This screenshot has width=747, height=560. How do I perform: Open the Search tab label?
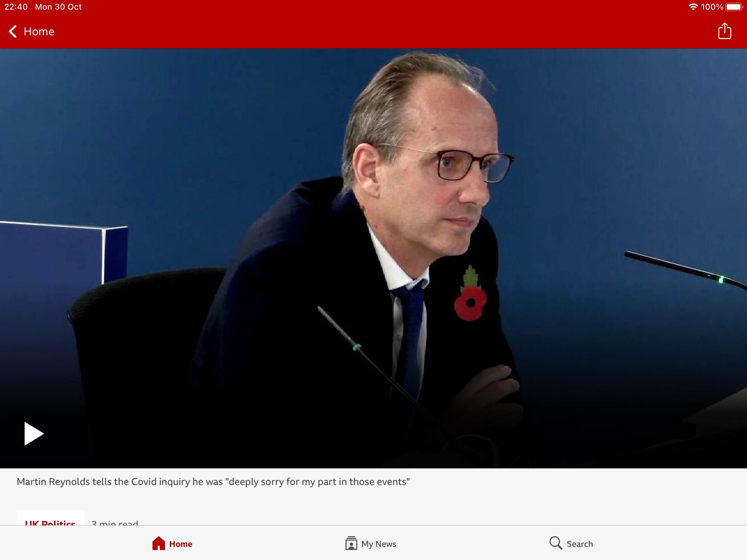point(580,544)
